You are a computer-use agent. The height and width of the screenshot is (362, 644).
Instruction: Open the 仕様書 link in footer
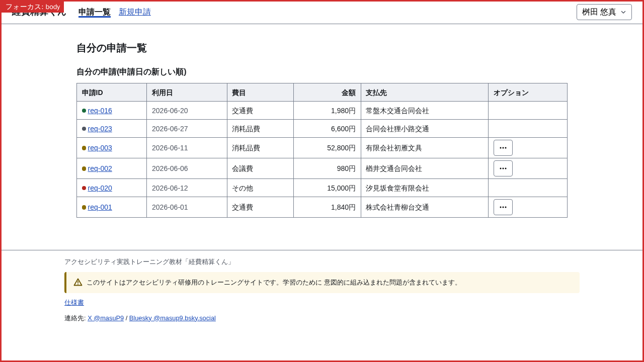point(74,303)
